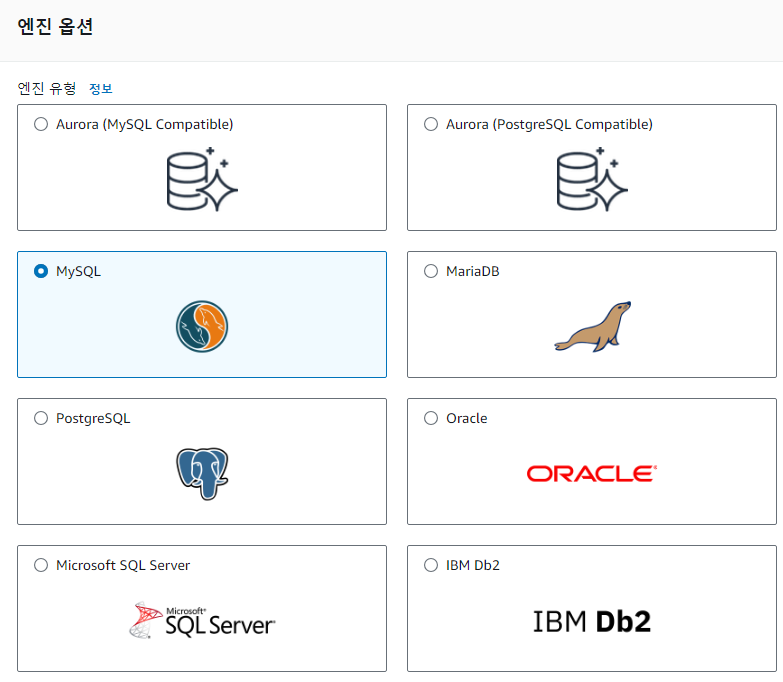Choose the Microsoft SQL Server radio button
Viewport: 783px width, 682px height.
tap(41, 565)
